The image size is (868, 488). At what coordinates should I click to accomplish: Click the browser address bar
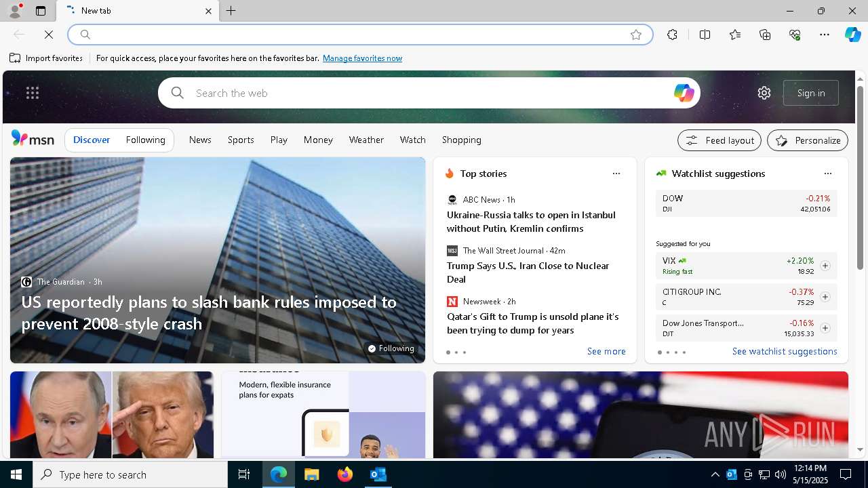(359, 35)
